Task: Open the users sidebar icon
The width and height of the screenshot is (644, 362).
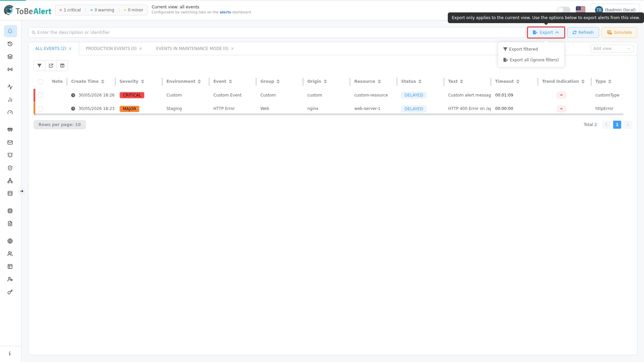Action: [10, 254]
